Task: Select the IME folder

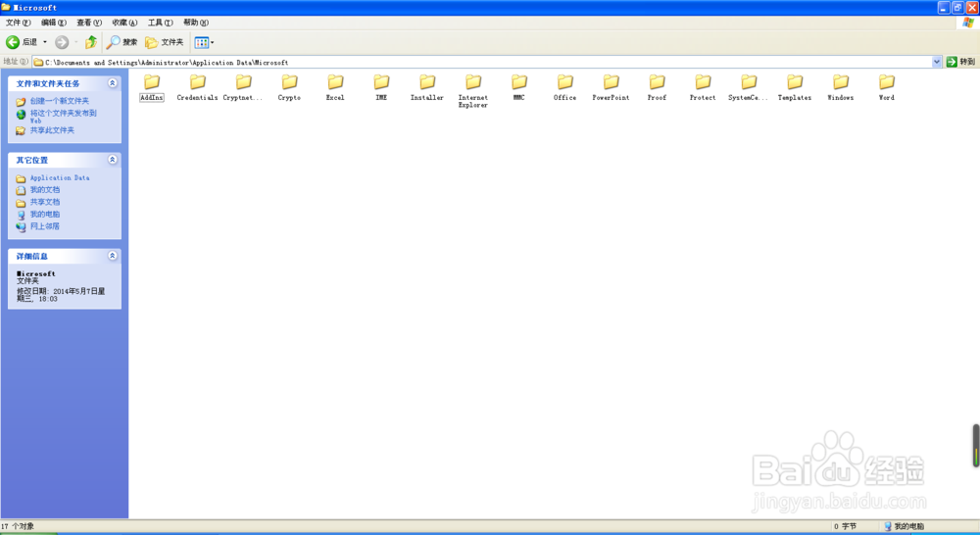Action: coord(381,88)
